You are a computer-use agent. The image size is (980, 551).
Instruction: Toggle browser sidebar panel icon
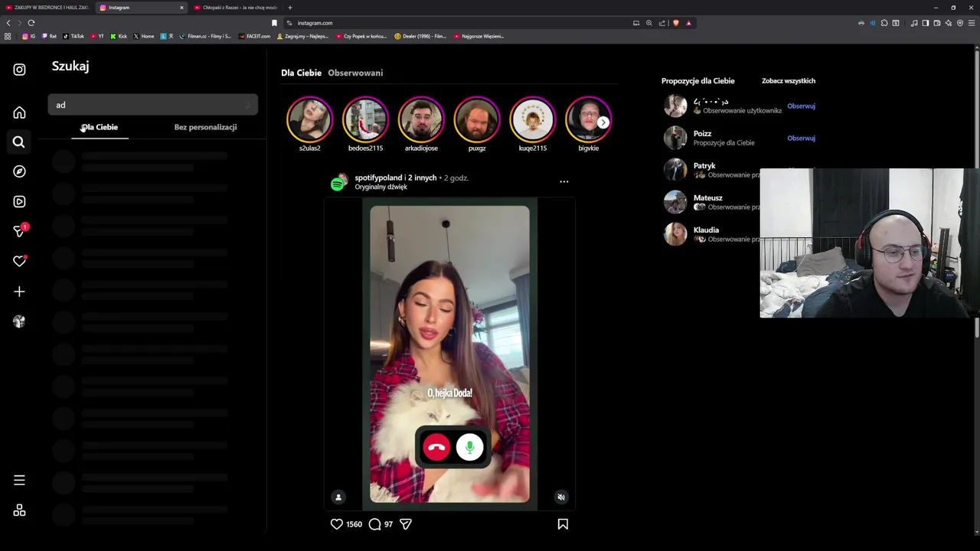[925, 23]
